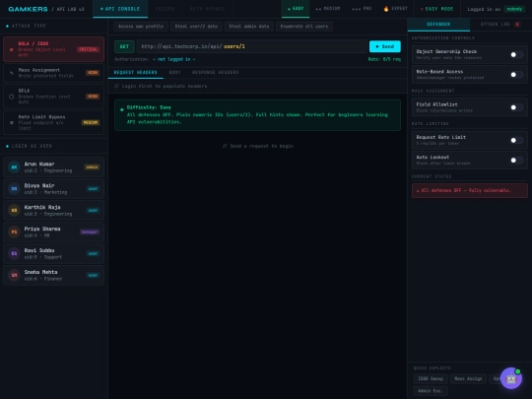
Task: Select BFLA attack type
Action: 54,97
